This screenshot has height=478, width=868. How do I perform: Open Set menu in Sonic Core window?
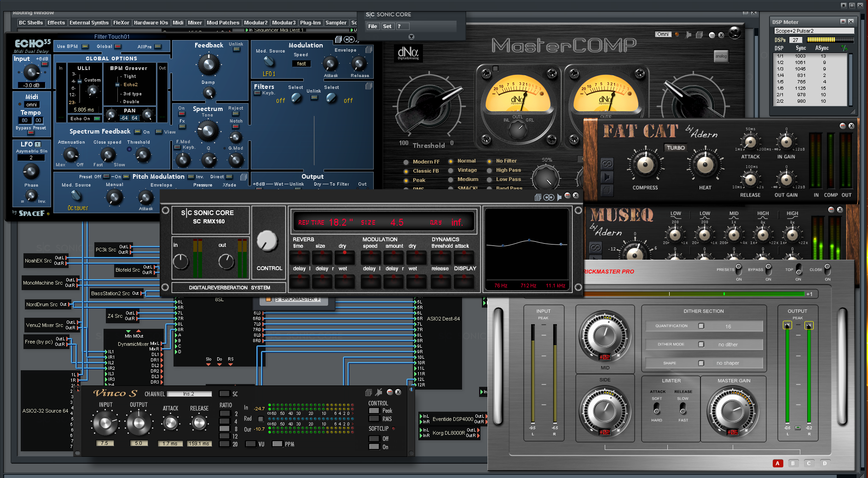click(x=388, y=26)
